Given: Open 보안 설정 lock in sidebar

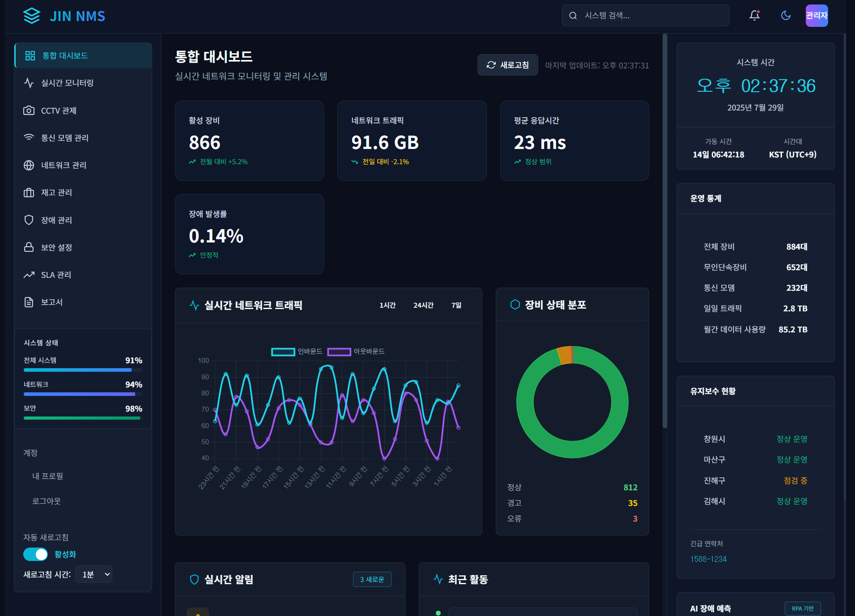Looking at the screenshot, I should click(x=57, y=247).
